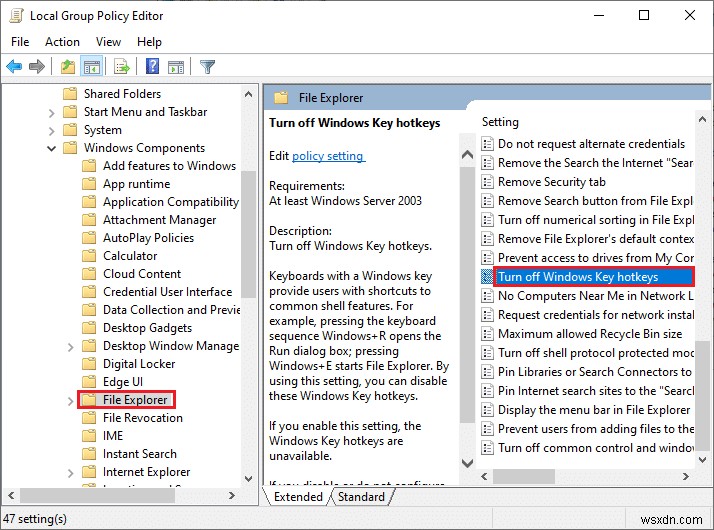
Task: Switch to the Extended tab
Action: pyautogui.click(x=298, y=496)
